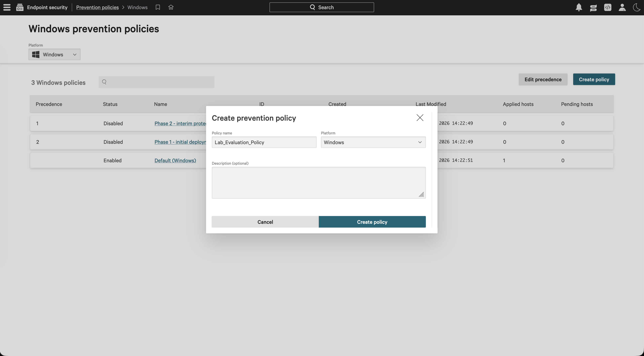Open the Phase 1 - initial deployment link

(180, 142)
